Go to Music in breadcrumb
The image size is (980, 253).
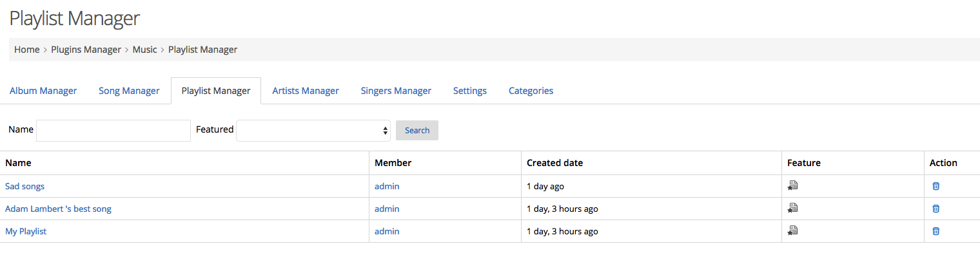(x=145, y=50)
